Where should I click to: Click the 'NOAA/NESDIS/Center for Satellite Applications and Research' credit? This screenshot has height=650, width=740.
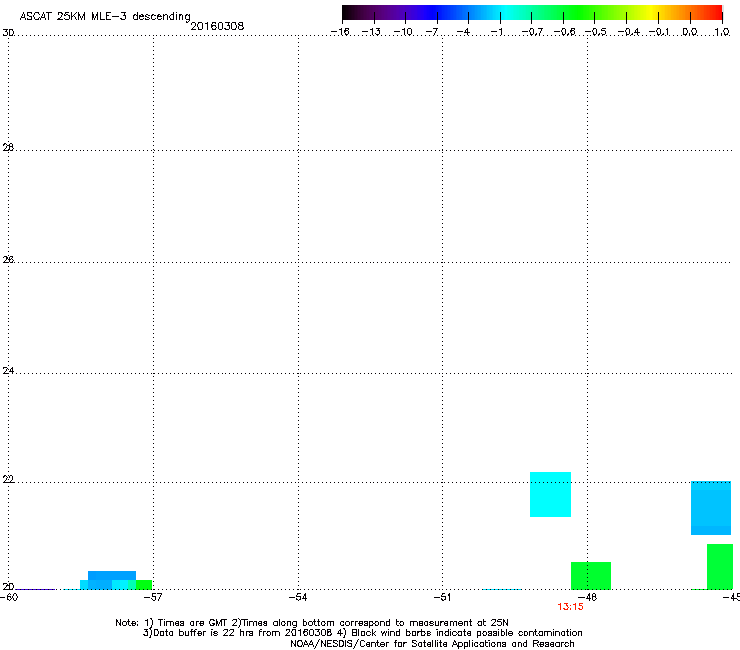click(x=432, y=644)
